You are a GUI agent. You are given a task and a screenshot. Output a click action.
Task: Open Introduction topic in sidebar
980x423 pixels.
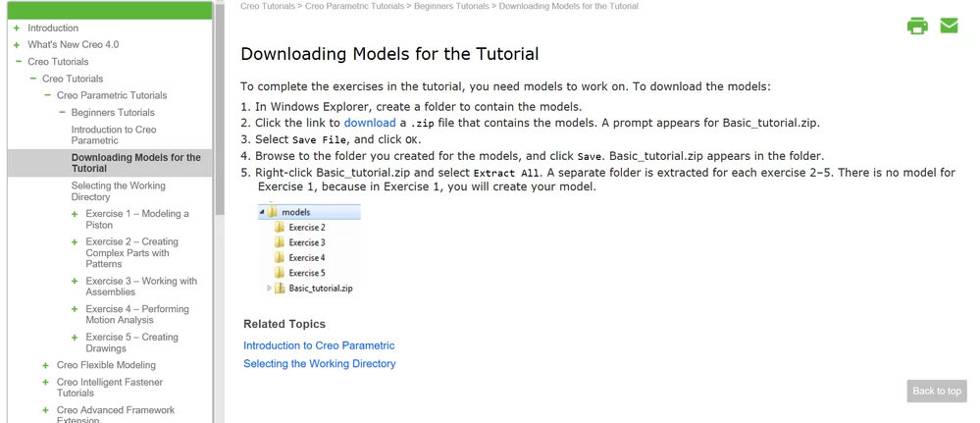pos(53,28)
